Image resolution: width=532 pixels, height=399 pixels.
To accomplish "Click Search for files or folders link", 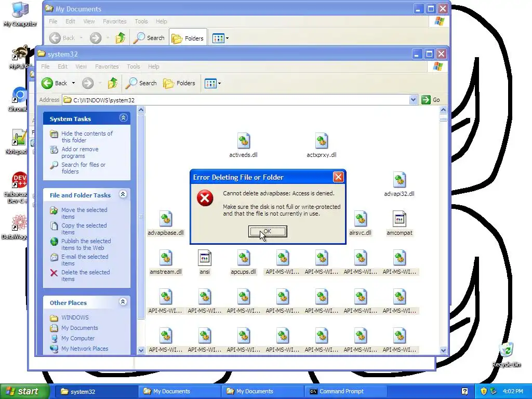I will (x=83, y=168).
